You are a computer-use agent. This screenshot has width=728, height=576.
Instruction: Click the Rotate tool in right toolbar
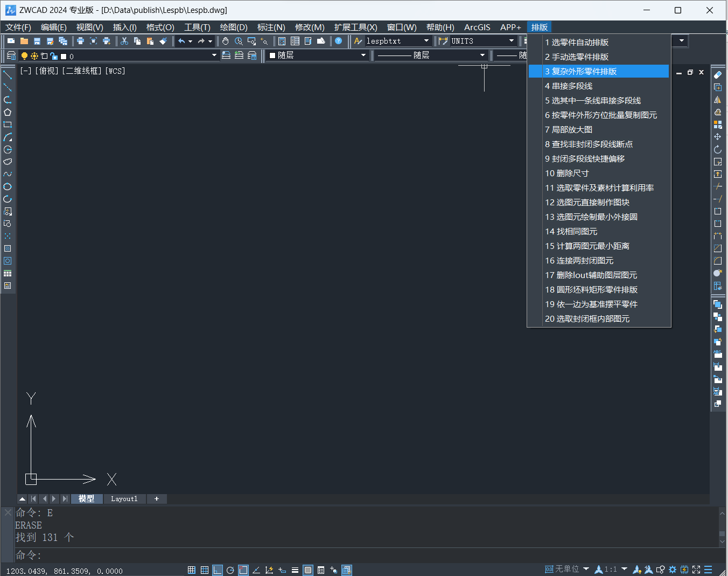pyautogui.click(x=718, y=149)
